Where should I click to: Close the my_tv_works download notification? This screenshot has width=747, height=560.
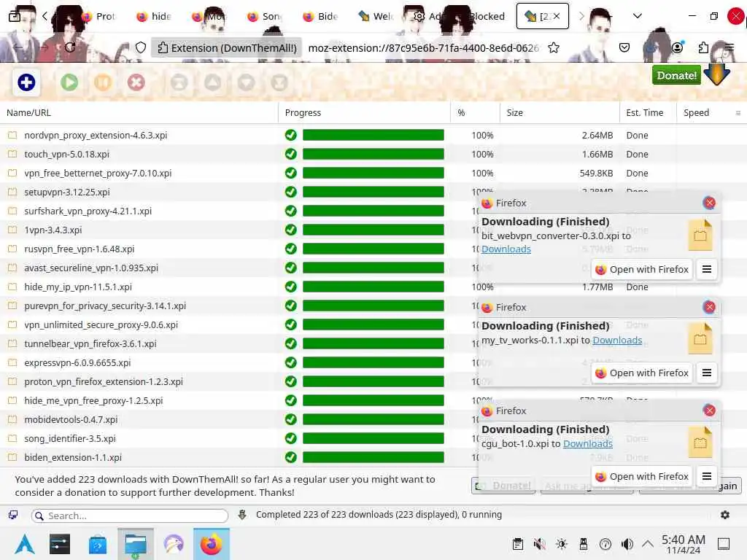coord(709,307)
